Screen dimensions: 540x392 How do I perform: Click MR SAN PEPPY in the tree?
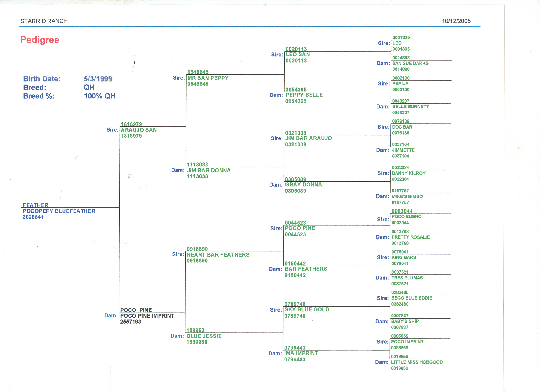(x=208, y=78)
